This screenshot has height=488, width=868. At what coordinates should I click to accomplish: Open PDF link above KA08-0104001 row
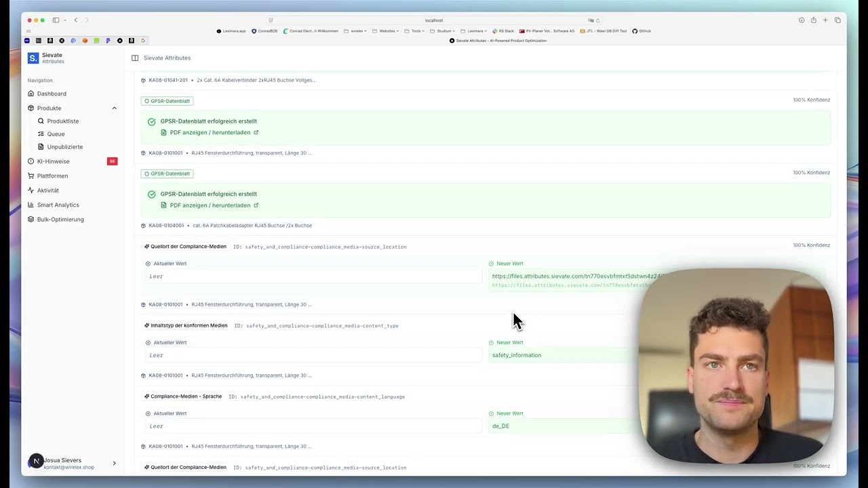coord(210,205)
